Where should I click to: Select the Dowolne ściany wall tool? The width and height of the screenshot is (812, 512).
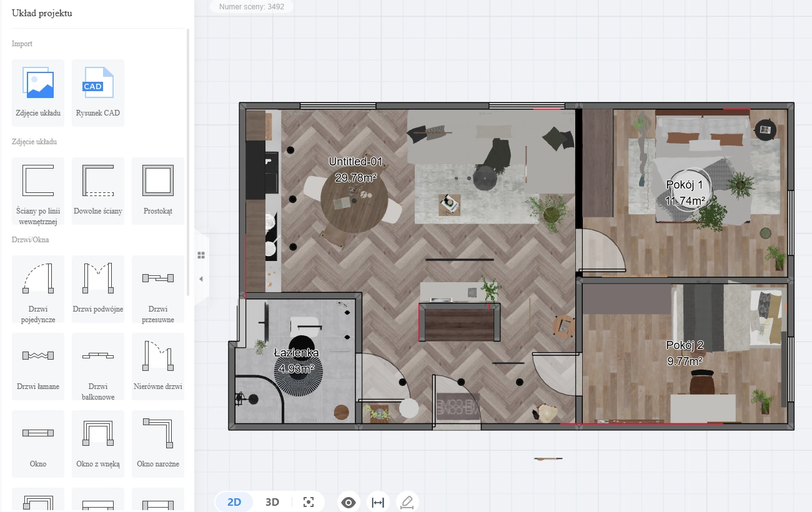point(98,181)
